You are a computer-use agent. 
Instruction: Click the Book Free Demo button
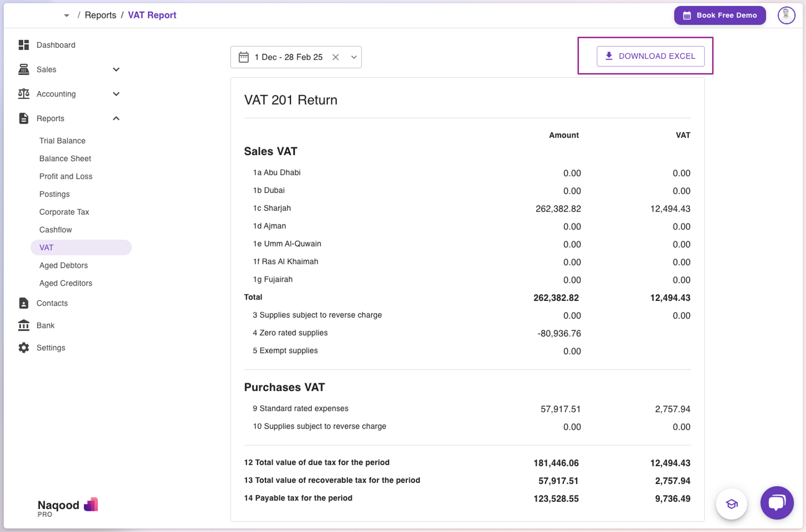719,15
